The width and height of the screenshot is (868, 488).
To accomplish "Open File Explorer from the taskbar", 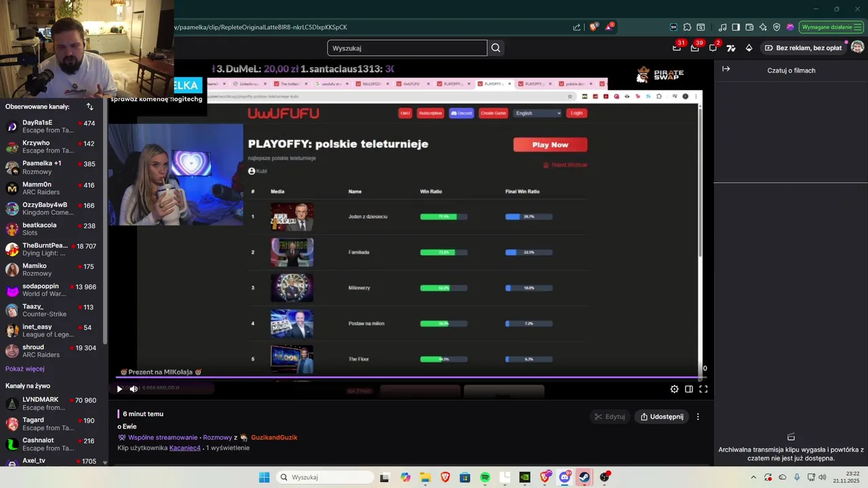I will click(x=425, y=477).
